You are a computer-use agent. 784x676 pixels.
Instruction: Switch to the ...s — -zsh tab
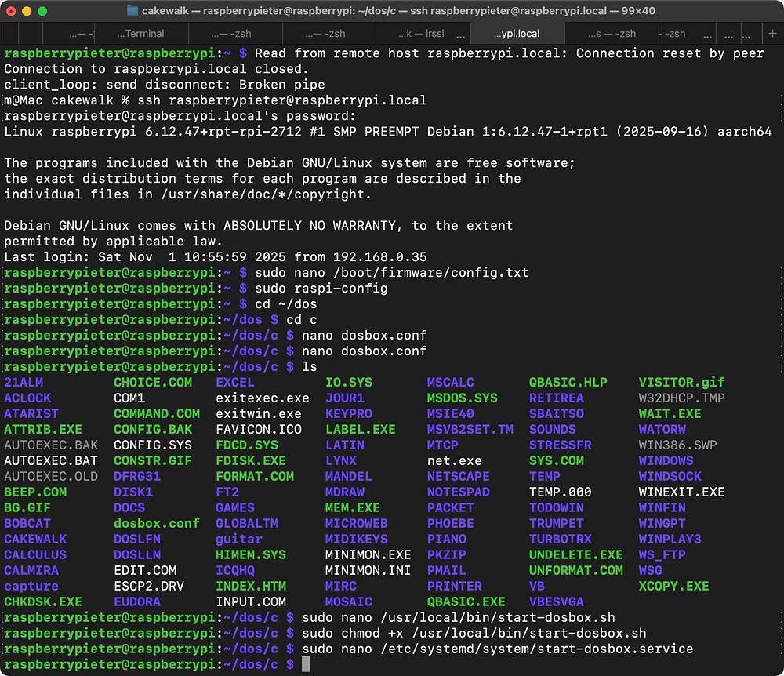(x=612, y=34)
